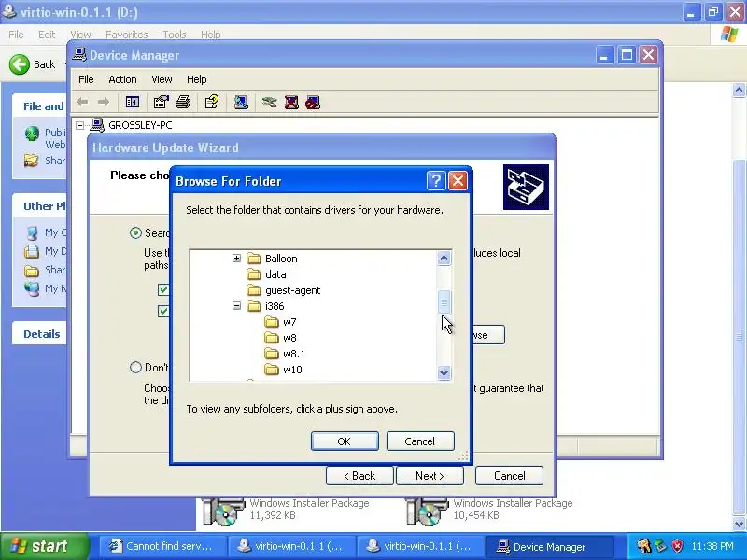747x560 pixels.
Task: Click second Windows Installer Package icon, 10,454 KB
Action: [x=426, y=511]
